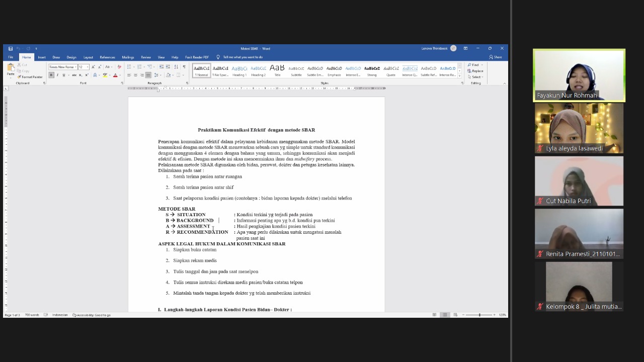Open the Text Effects and Typography icon
Screen dimensions: 644x362
click(x=95, y=75)
